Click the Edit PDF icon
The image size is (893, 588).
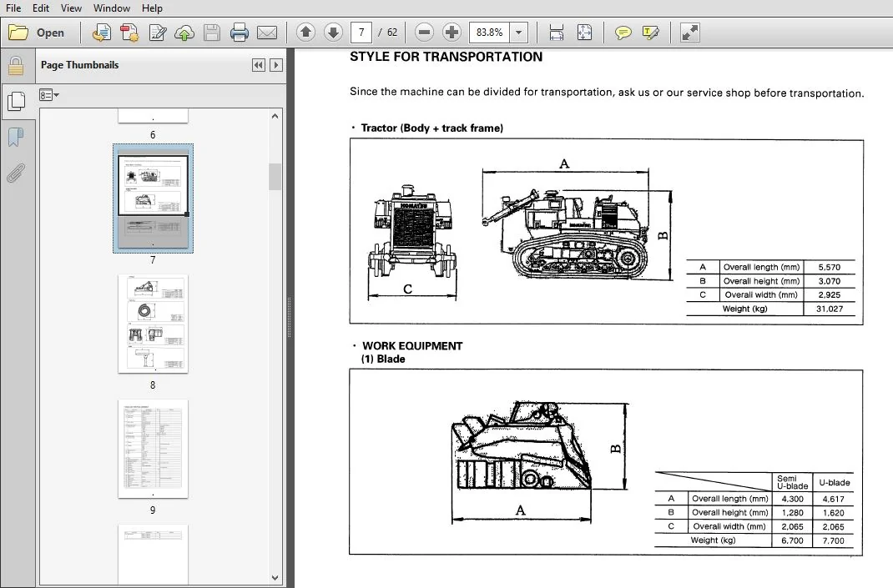pyautogui.click(x=157, y=33)
